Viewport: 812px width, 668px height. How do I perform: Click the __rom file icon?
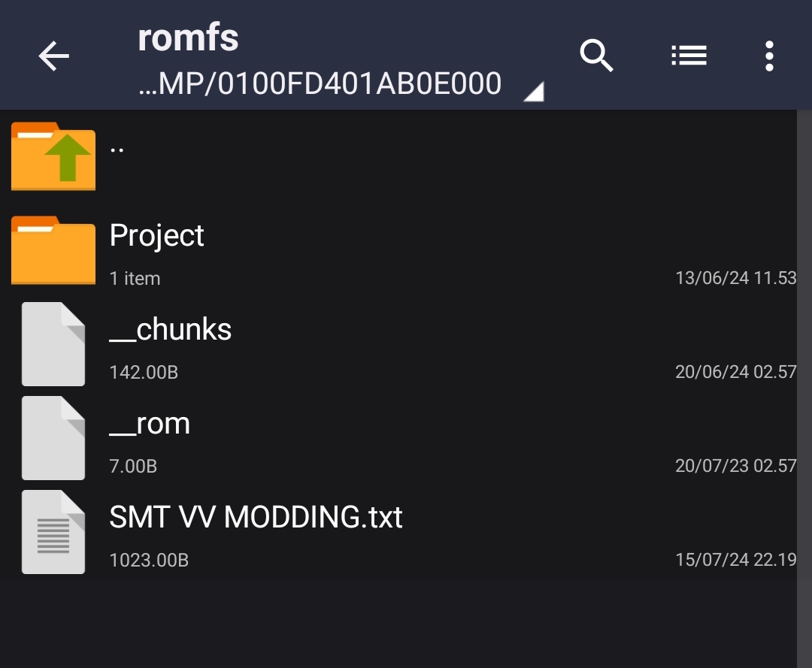tap(53, 438)
